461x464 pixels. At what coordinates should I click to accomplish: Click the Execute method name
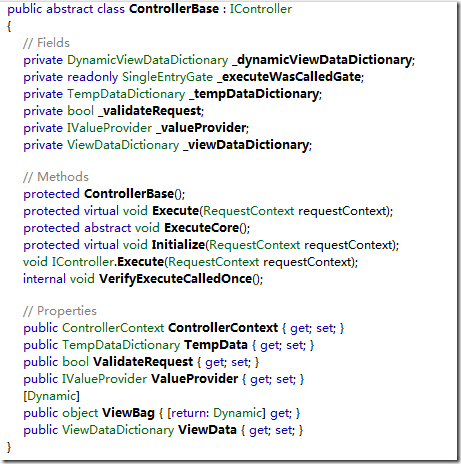(175, 211)
